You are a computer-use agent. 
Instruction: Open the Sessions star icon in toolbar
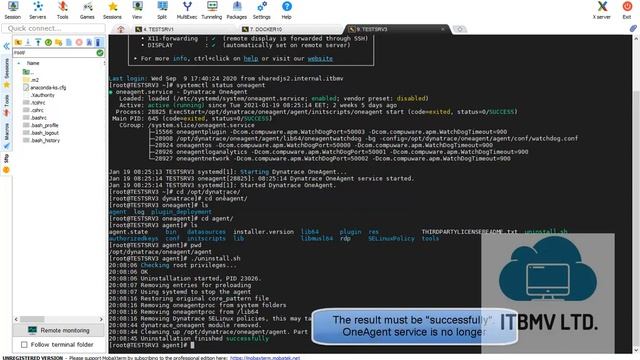112,10
